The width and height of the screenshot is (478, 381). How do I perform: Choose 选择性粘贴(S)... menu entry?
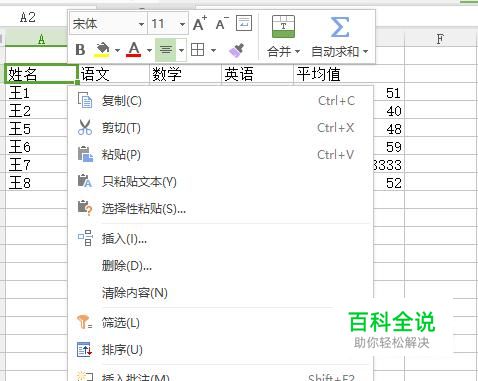pyautogui.click(x=220, y=208)
